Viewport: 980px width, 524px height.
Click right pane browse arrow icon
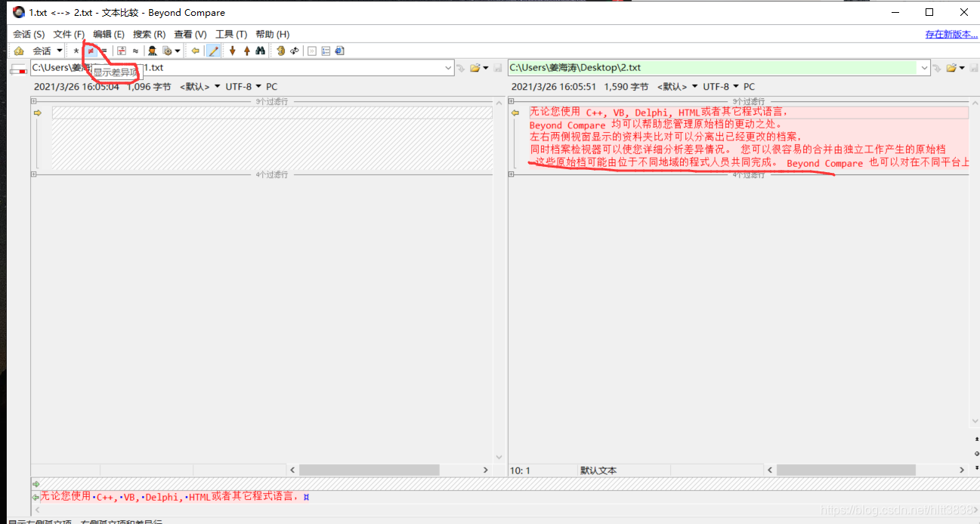pos(937,68)
